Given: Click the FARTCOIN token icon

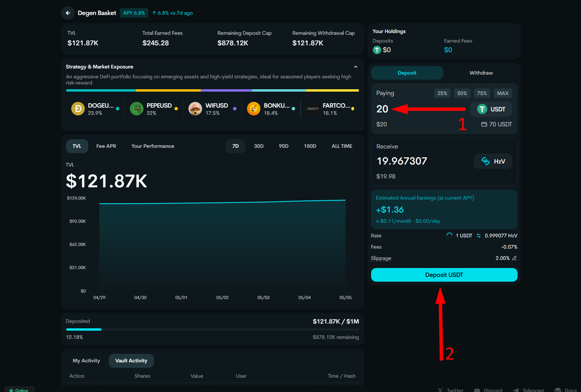Looking at the screenshot, I should 313,109.
